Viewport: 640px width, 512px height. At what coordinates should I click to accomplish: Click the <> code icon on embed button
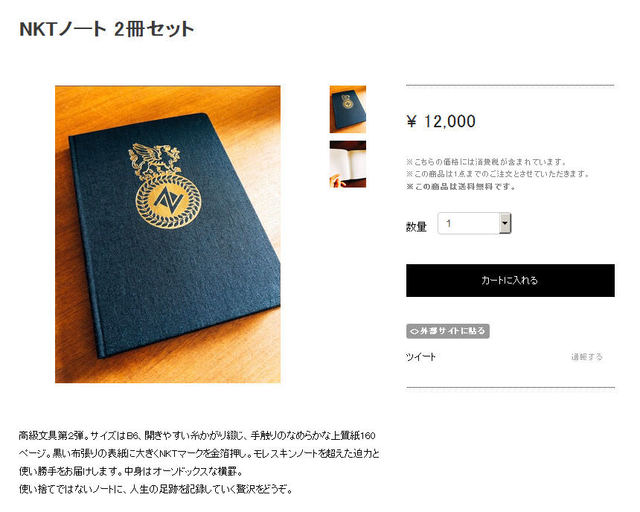click(x=414, y=331)
